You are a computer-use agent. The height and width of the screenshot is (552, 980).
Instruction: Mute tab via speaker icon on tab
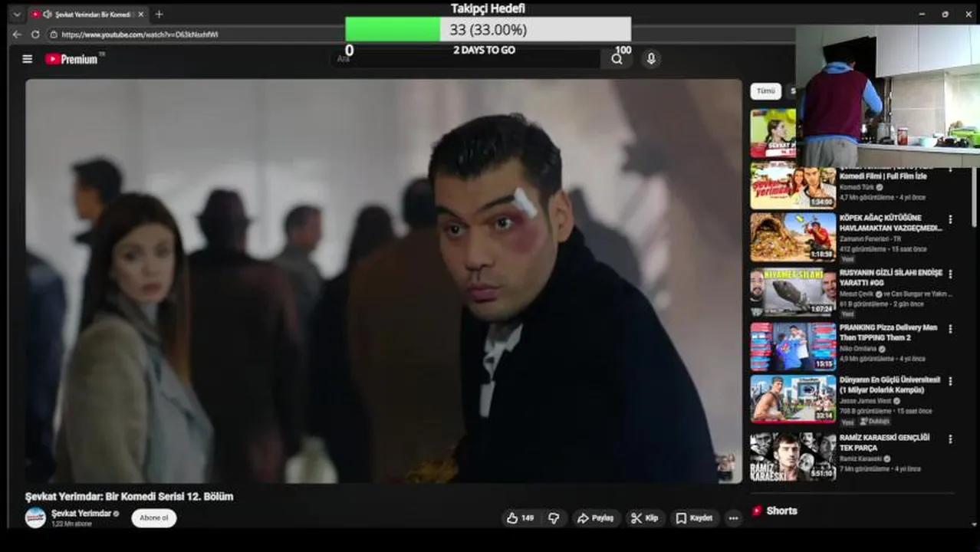47,15
